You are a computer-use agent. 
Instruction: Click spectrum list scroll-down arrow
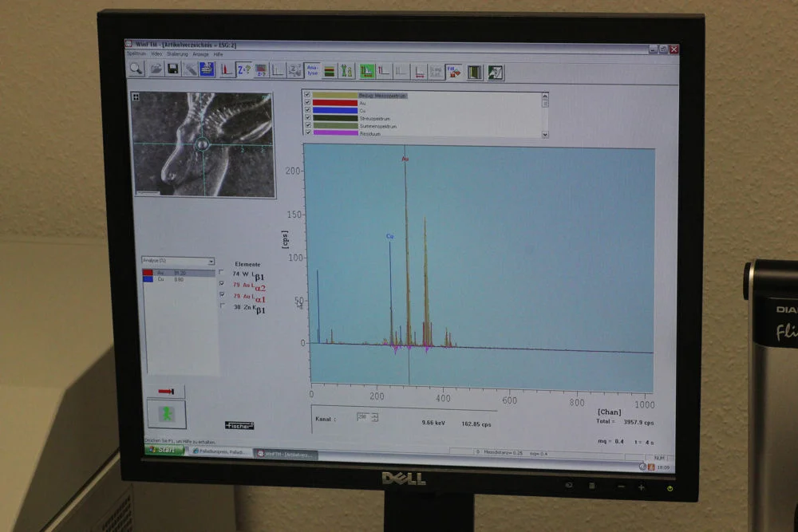pyautogui.click(x=545, y=135)
